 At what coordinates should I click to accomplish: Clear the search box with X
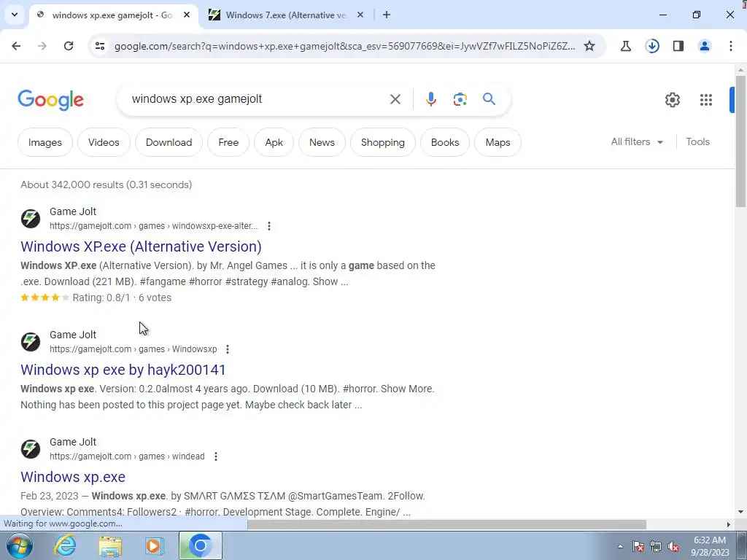[395, 99]
